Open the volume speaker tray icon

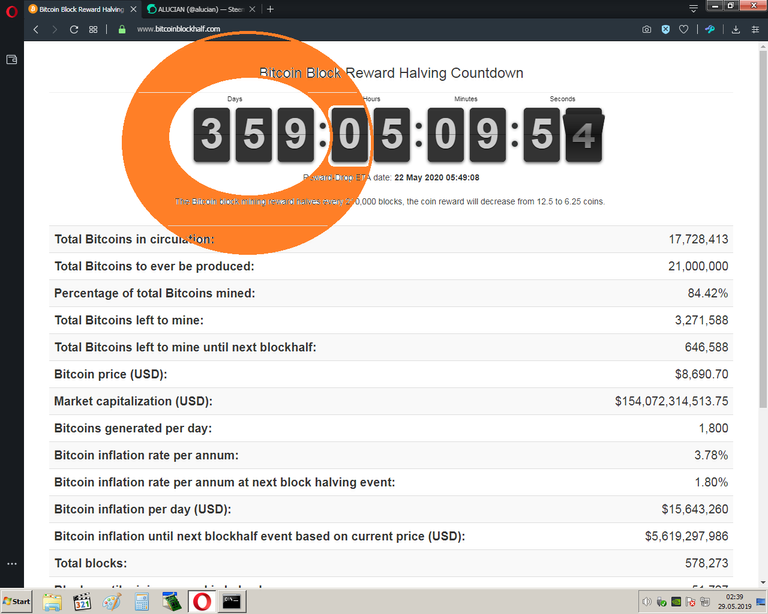(x=647, y=601)
